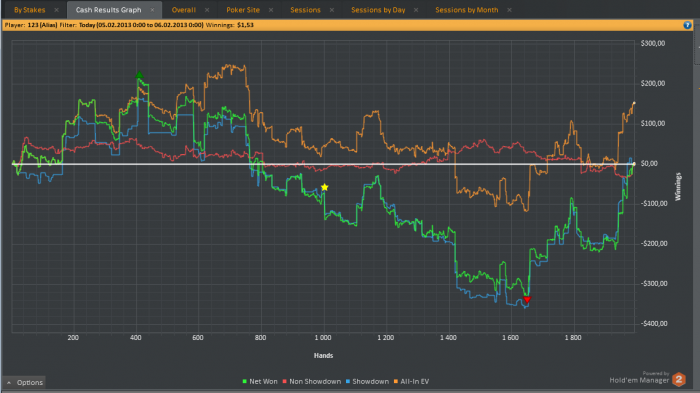This screenshot has height=393, width=700.
Task: Click the Winnings vertical axis label
Action: click(678, 187)
